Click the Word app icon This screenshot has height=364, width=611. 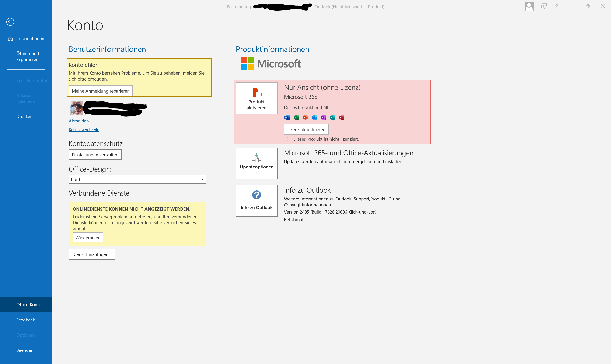287,118
